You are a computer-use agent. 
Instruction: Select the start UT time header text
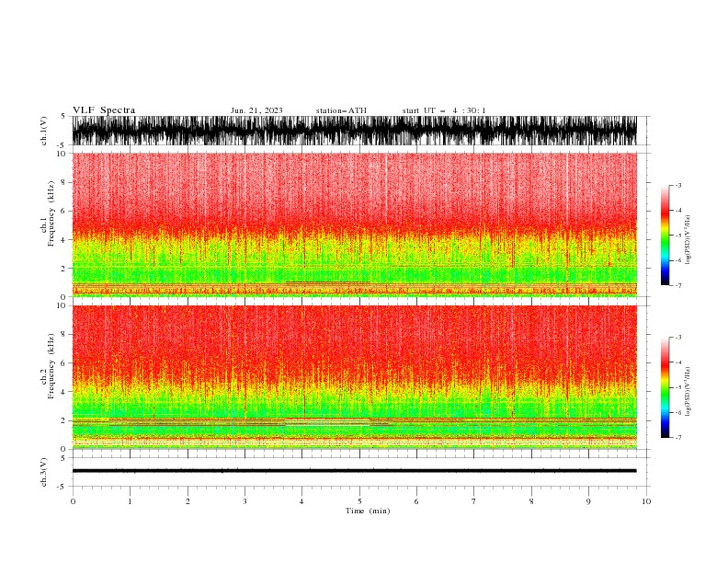coord(444,110)
